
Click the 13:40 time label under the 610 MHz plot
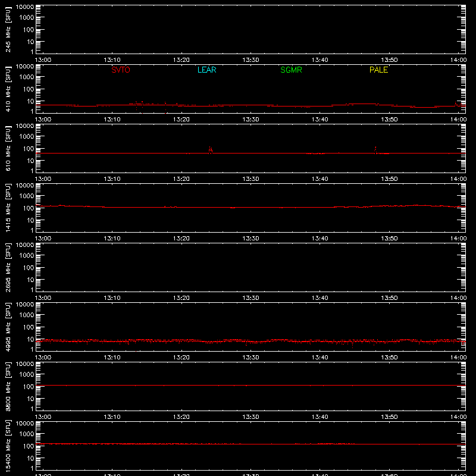[320, 179]
